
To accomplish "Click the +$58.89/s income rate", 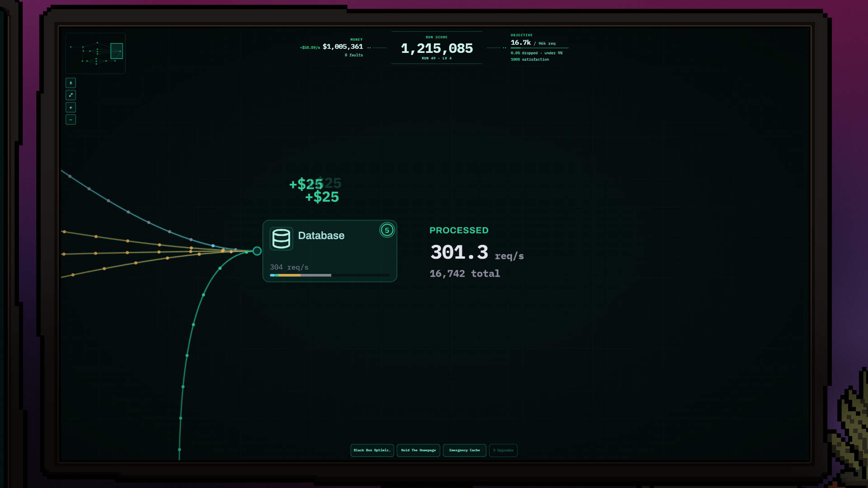I will pos(310,47).
